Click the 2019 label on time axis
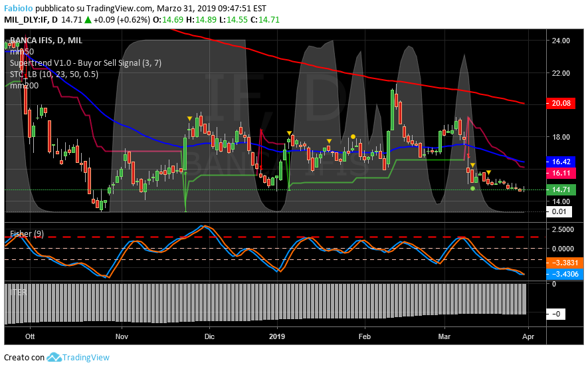The width and height of the screenshot is (588, 369). click(277, 336)
